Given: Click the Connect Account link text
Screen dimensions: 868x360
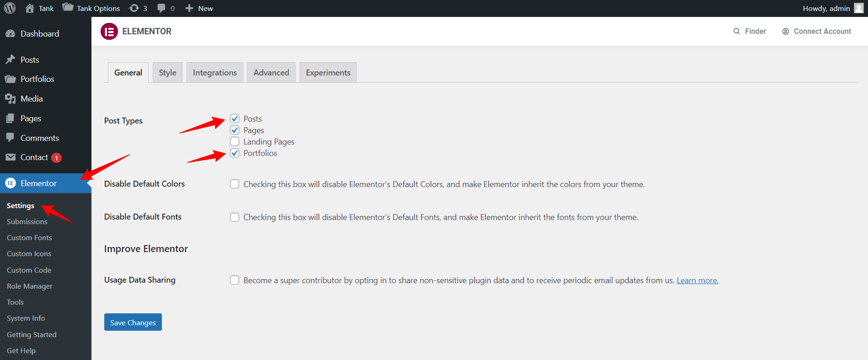Looking at the screenshot, I should [x=822, y=31].
